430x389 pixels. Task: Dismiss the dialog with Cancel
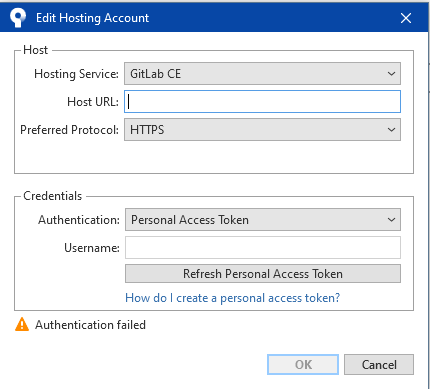379,364
